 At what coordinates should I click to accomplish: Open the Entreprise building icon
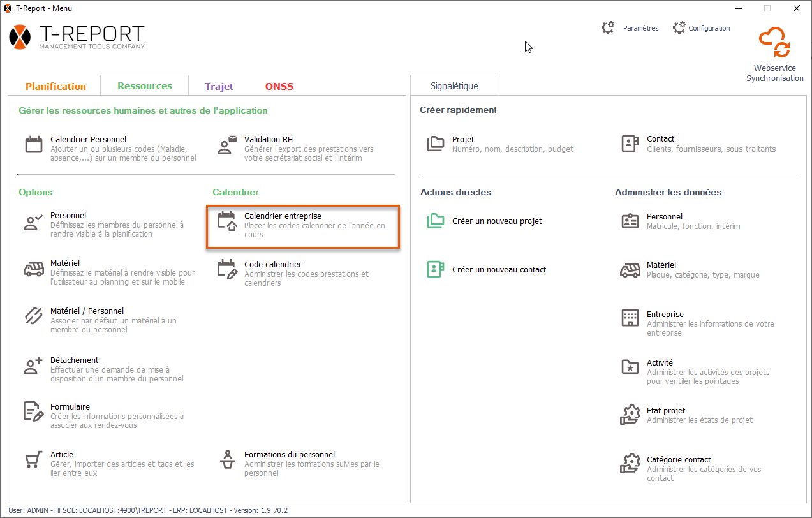point(630,318)
